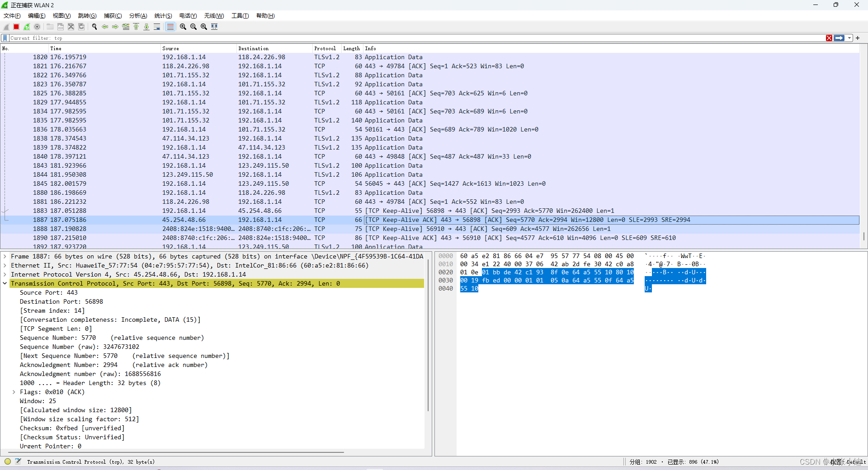Open recent display filters dropdown arrow
868x470 pixels.
coord(849,38)
